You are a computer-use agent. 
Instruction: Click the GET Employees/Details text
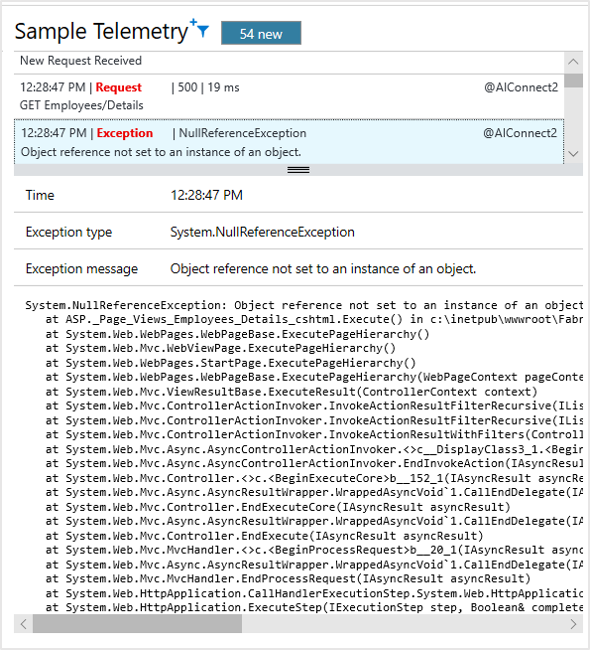(81, 105)
